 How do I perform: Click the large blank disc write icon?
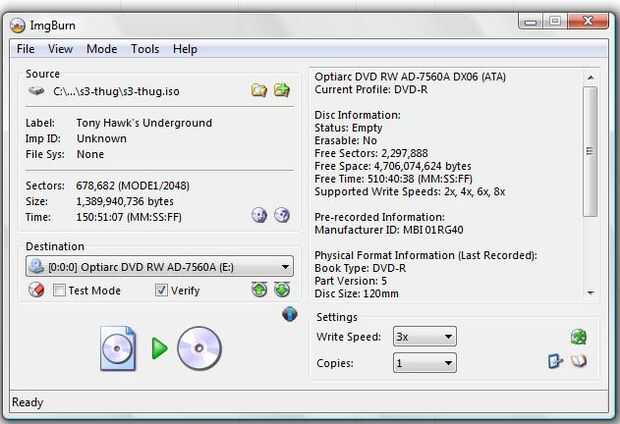coord(199,348)
